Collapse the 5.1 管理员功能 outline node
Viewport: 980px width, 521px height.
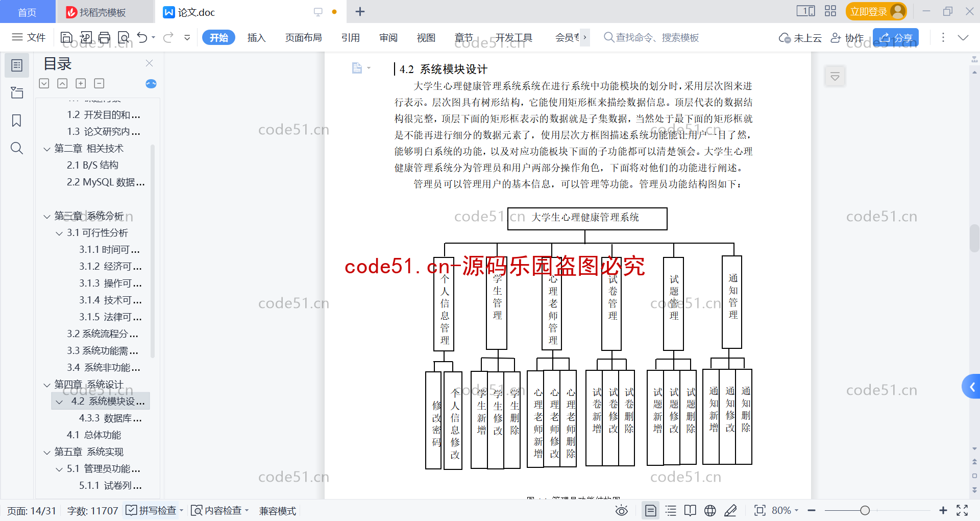click(59, 469)
